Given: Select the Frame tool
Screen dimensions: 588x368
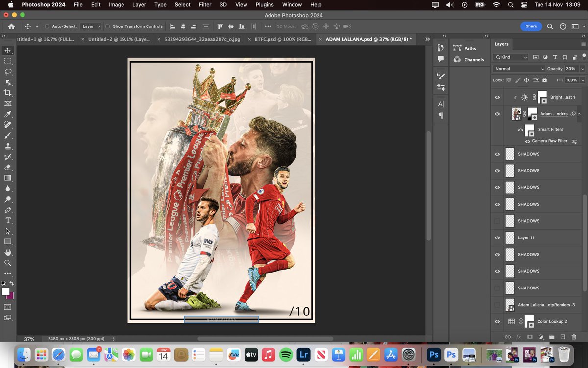Looking at the screenshot, I should point(8,104).
